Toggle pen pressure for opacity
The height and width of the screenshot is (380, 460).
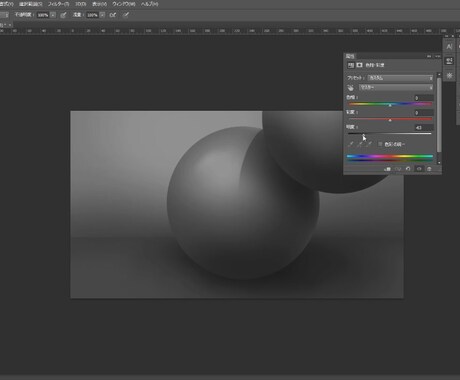(x=63, y=15)
